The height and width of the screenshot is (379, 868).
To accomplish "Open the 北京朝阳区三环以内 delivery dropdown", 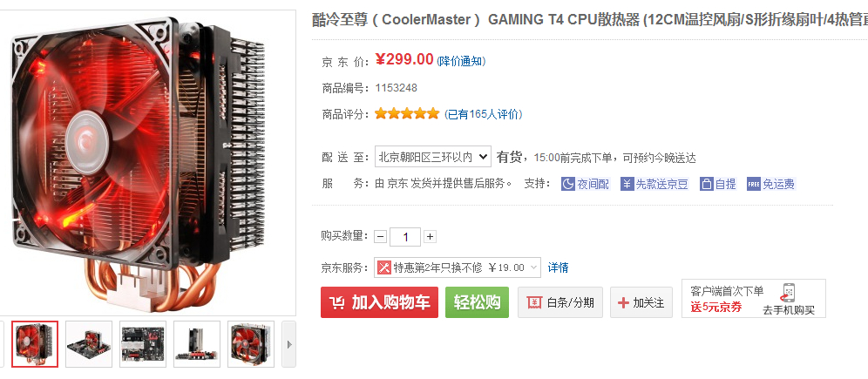I will [x=433, y=157].
